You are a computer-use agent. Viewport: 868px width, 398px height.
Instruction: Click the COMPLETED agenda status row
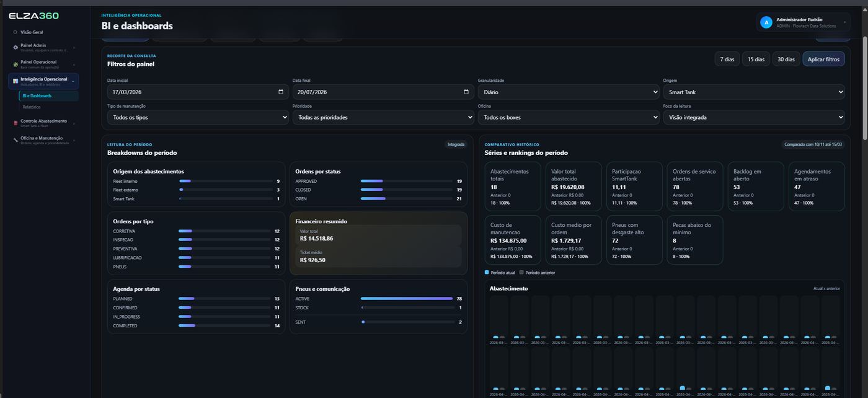tap(197, 326)
